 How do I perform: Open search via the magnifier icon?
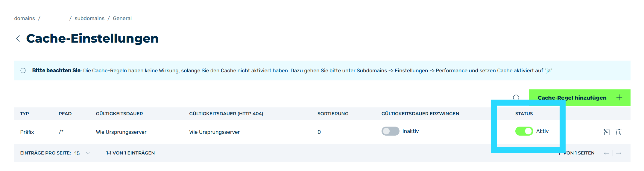tap(516, 98)
